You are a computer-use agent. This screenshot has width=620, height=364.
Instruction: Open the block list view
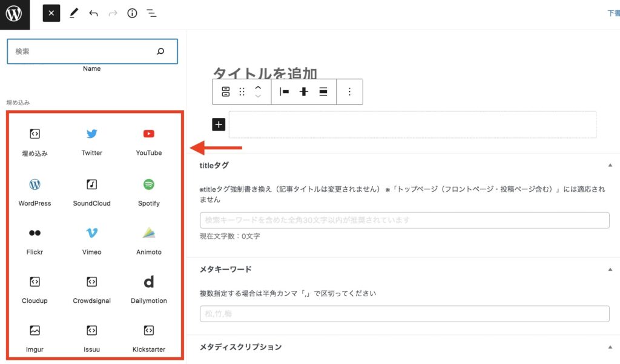151,13
